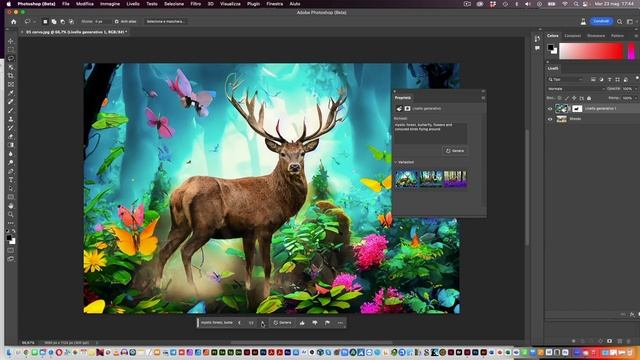Open the History panel icon
Screen dimensions: 640x360
click(x=537, y=38)
